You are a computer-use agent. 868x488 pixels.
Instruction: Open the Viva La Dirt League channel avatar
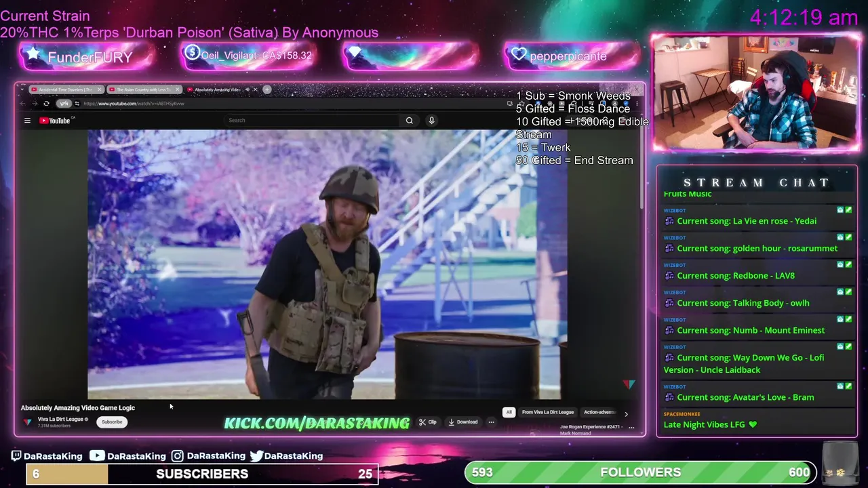tap(27, 422)
